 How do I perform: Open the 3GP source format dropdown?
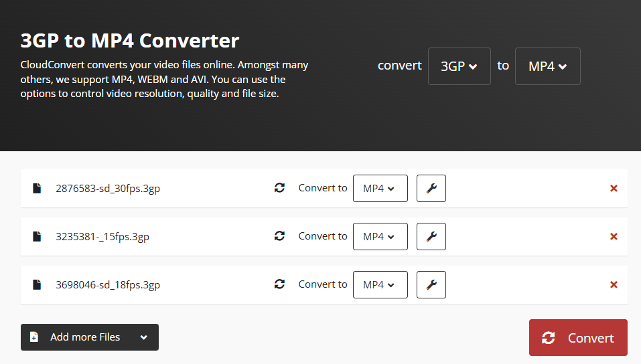[459, 66]
